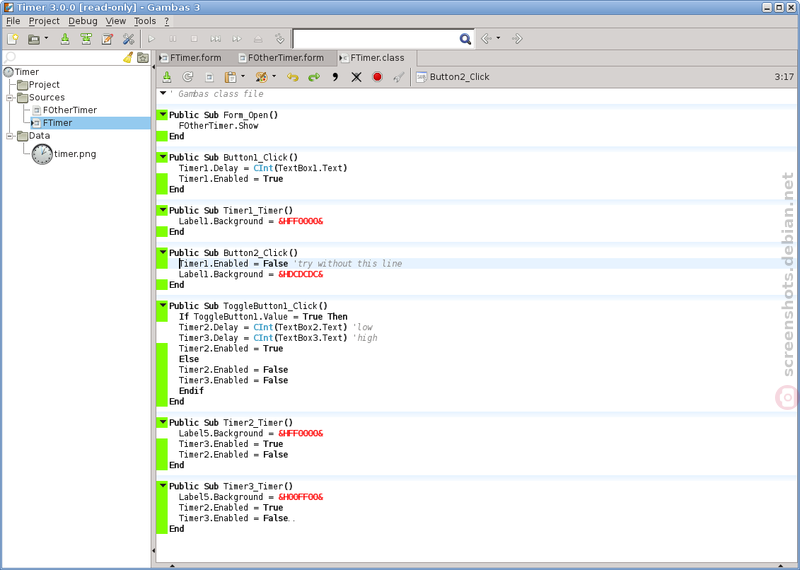The image size is (800, 570).
Task: Click the project tree filter field
Action: 62,58
